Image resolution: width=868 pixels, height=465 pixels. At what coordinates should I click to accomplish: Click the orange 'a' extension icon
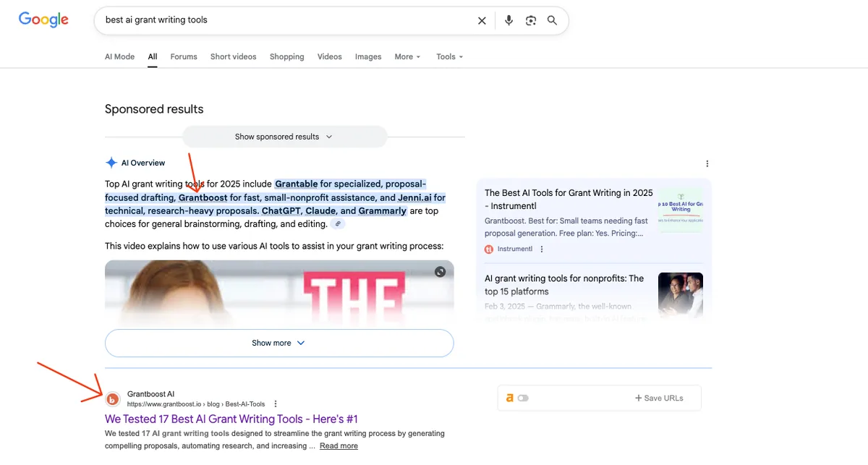[x=510, y=398]
